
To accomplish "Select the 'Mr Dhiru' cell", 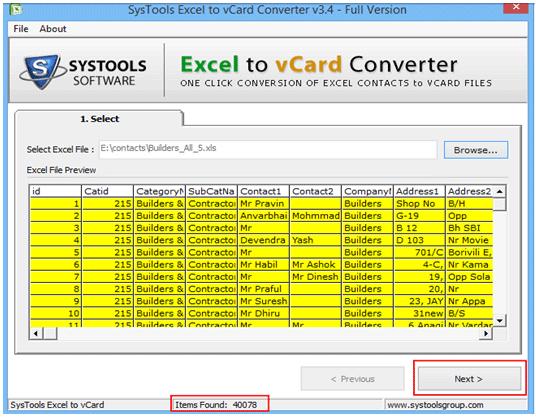I will (263, 313).
